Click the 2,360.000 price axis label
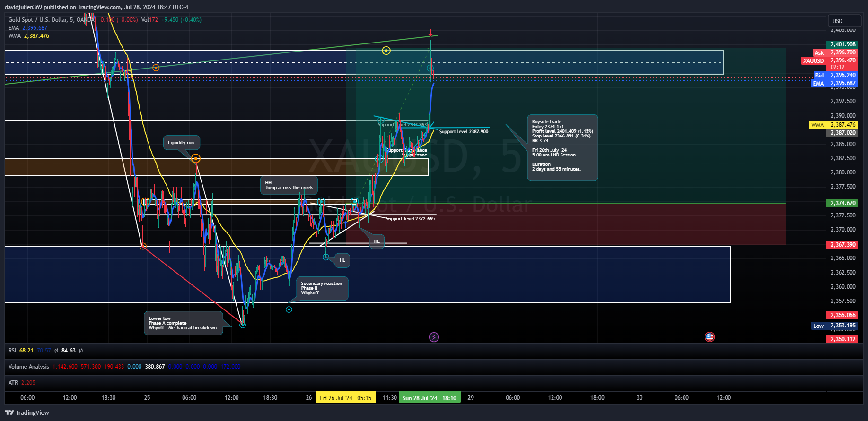 [843, 287]
